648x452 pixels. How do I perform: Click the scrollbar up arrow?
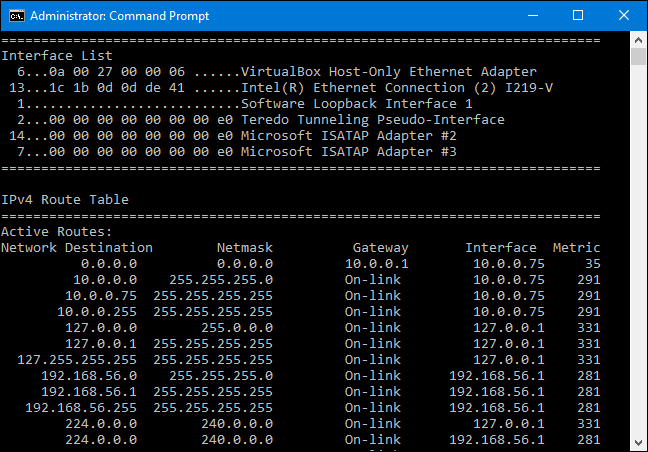639,41
